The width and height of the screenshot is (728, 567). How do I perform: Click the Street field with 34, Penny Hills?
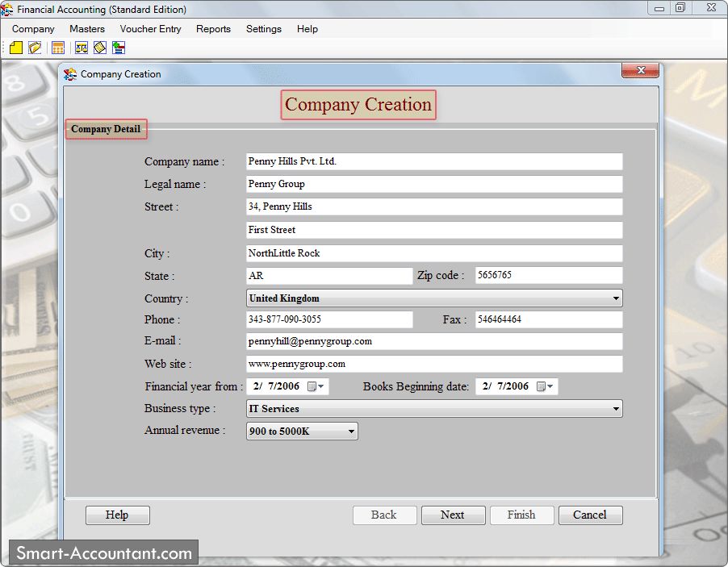(434, 207)
